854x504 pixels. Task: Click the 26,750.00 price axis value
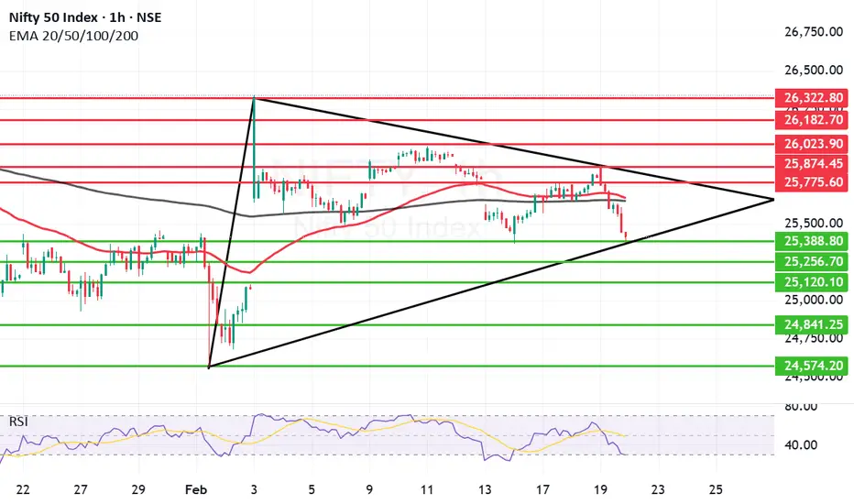point(814,31)
